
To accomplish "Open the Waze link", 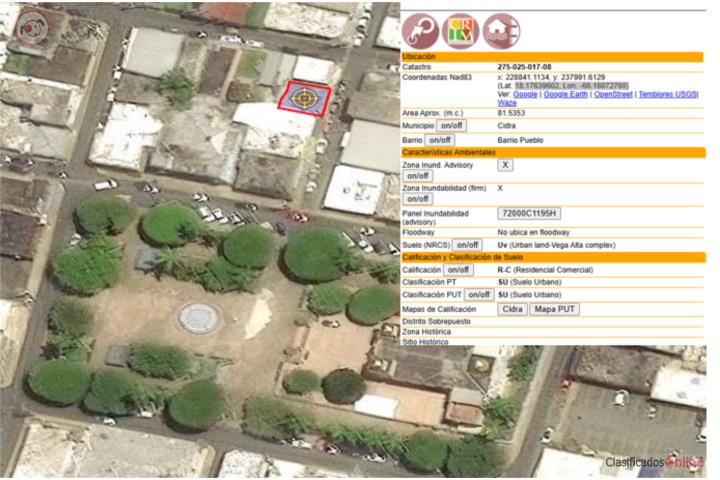I will 507,103.
